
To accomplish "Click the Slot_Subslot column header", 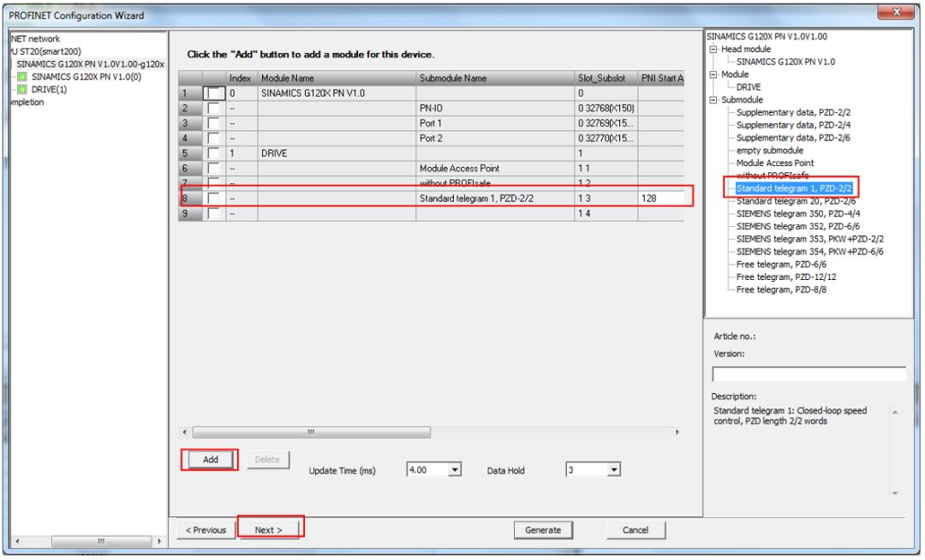I will pyautogui.click(x=606, y=79).
